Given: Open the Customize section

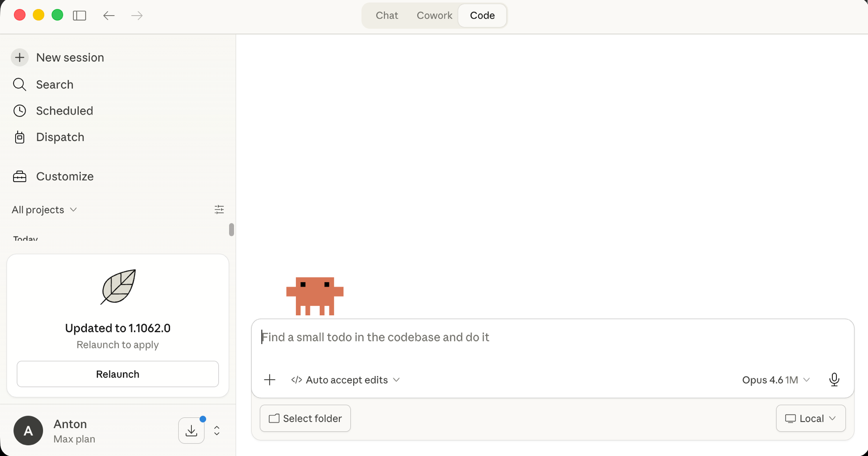Looking at the screenshot, I should point(65,176).
